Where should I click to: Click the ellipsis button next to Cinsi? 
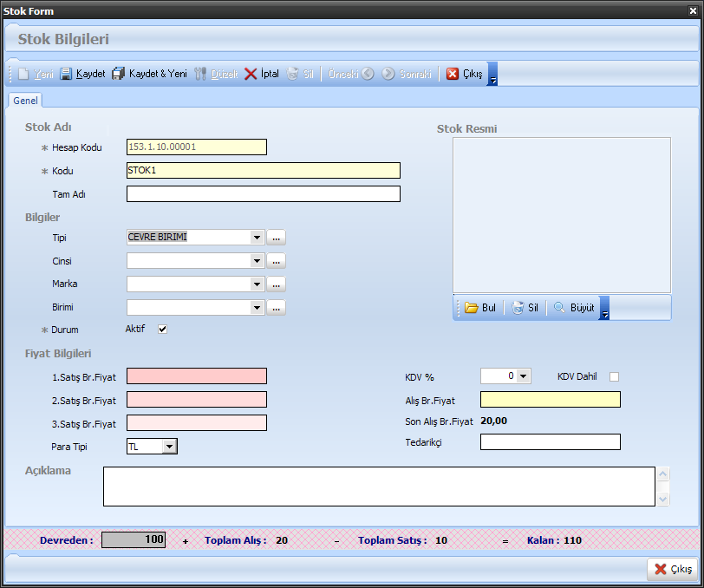(276, 261)
